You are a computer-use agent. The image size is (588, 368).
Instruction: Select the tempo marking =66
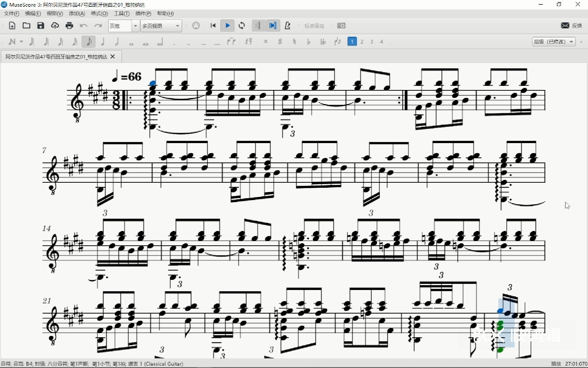coord(127,77)
